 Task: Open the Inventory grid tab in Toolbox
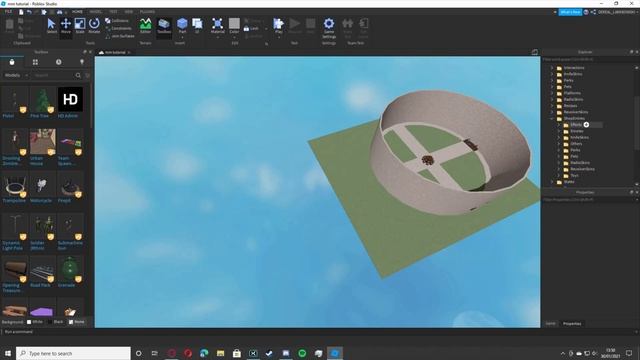point(35,62)
